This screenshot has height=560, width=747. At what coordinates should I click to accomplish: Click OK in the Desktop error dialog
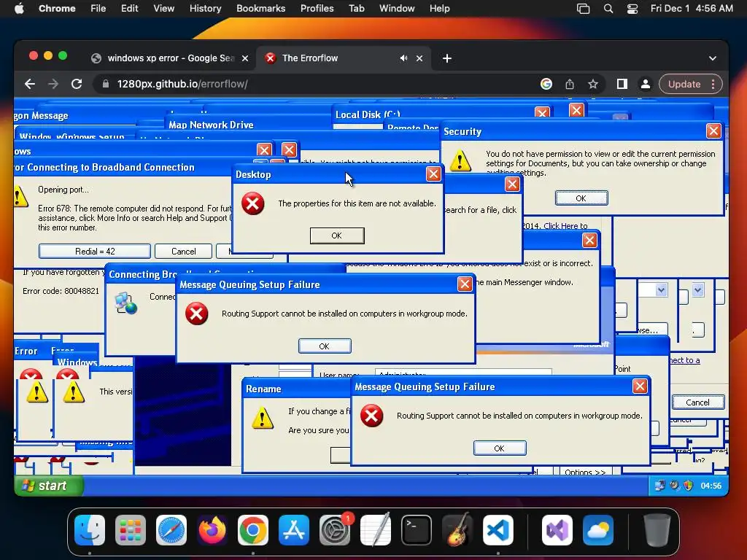tap(337, 236)
